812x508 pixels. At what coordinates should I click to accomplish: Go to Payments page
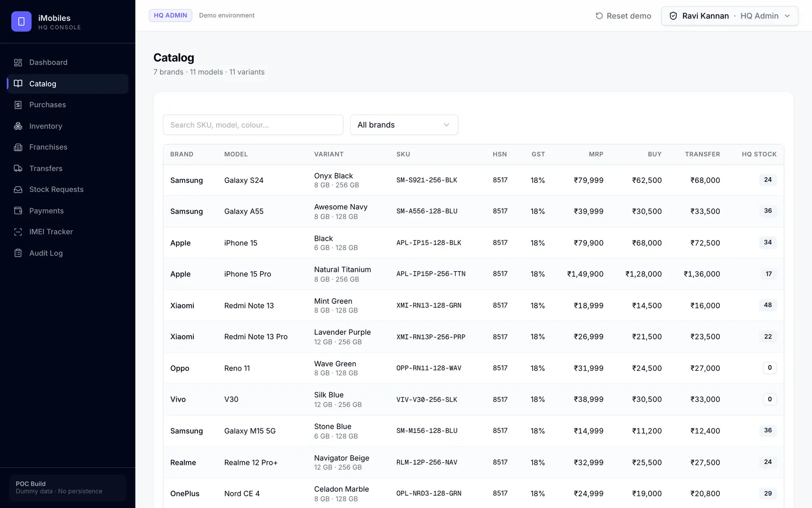[x=67, y=211]
